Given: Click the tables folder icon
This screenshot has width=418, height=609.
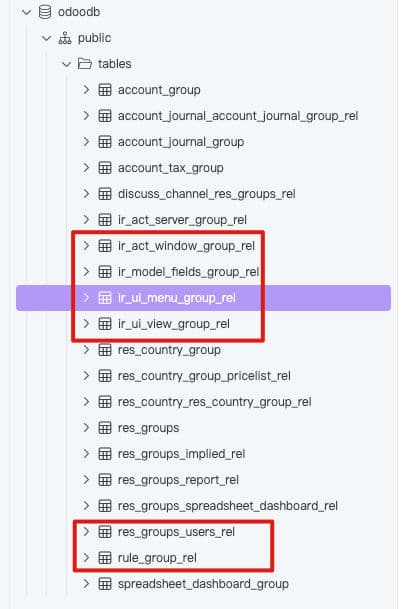Looking at the screenshot, I should pos(85,64).
